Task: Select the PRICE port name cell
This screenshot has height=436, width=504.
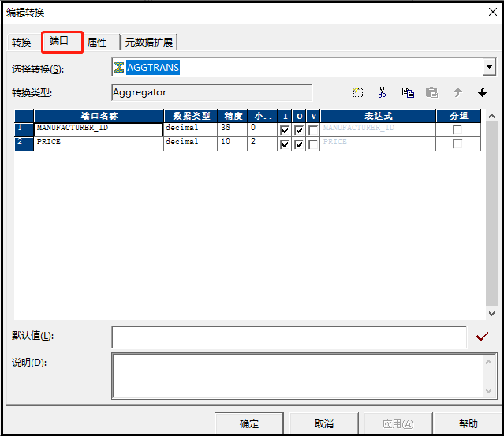Action: click(x=99, y=143)
